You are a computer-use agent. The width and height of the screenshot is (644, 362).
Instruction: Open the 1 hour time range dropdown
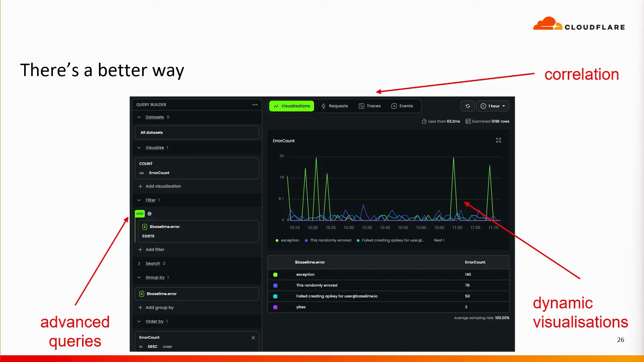click(493, 106)
